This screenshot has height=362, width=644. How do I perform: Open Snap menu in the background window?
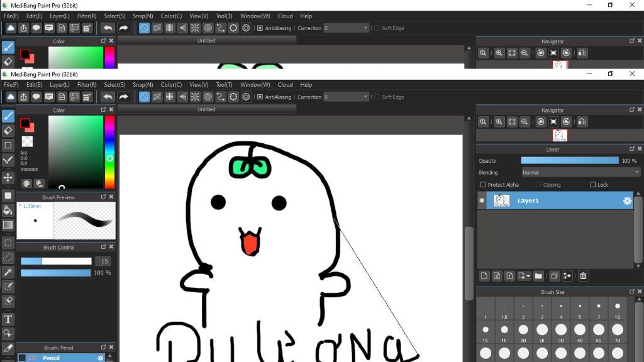tap(143, 16)
